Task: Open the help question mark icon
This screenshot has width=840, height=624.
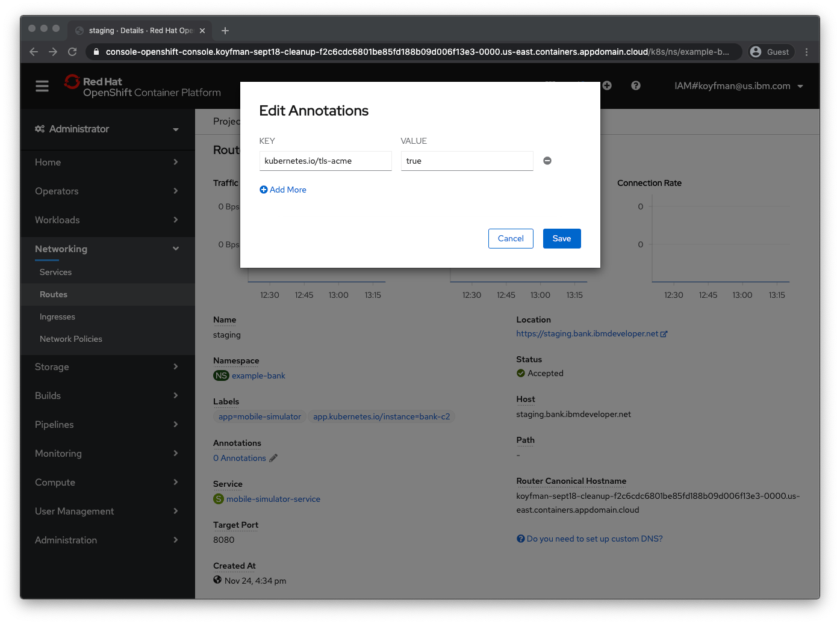Action: point(636,85)
